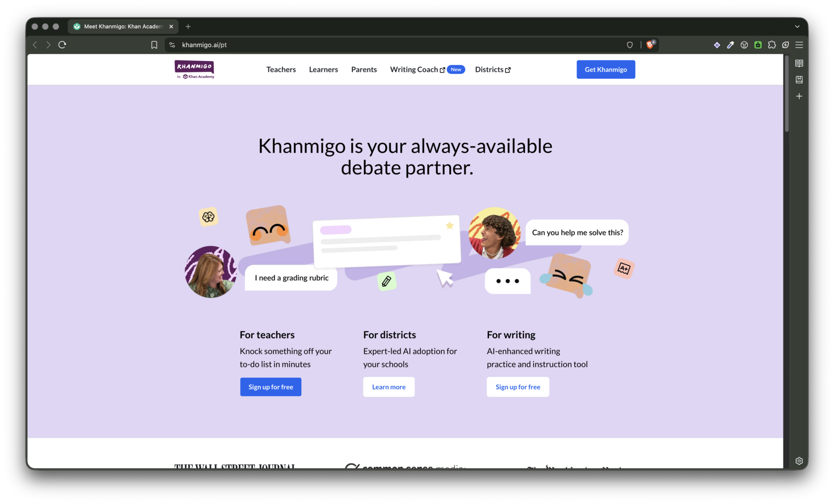834x504 pixels.
Task: Click the "For writing" heading
Action: pos(511,335)
